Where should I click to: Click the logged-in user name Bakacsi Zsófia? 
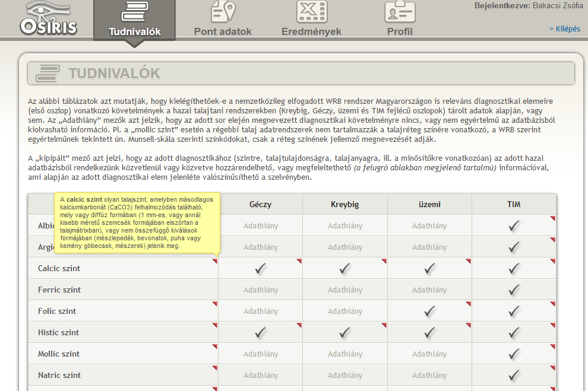point(558,5)
